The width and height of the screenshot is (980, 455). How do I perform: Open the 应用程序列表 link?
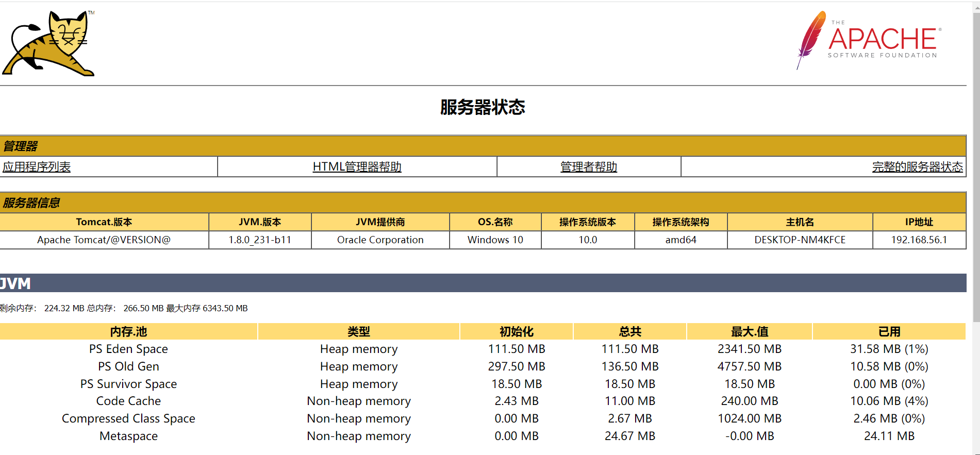[x=37, y=167]
